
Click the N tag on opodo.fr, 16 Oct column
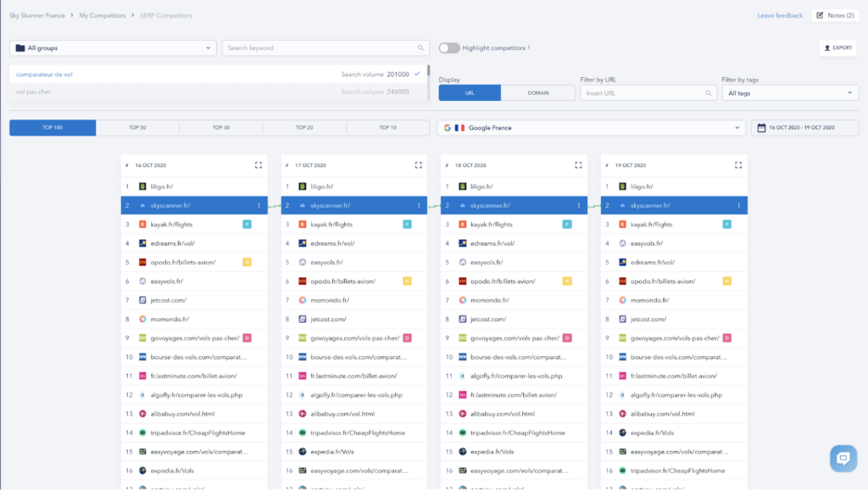[247, 262]
